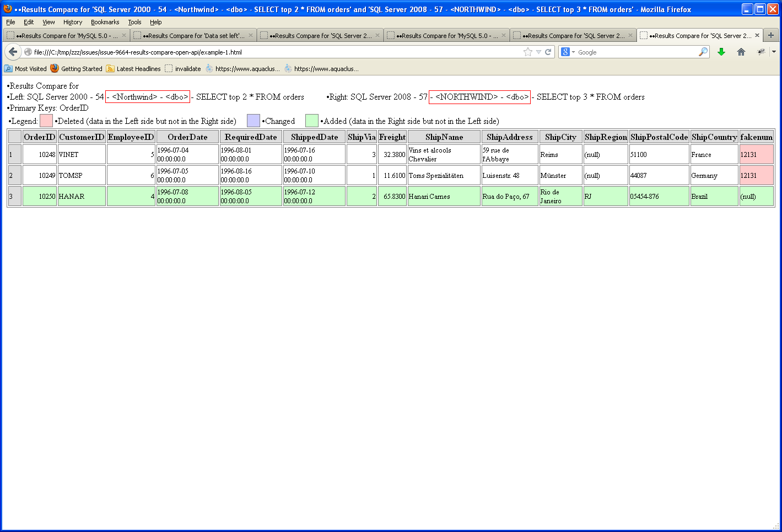
Task: Click the postal code cell 05454-876
Action: 659,197
